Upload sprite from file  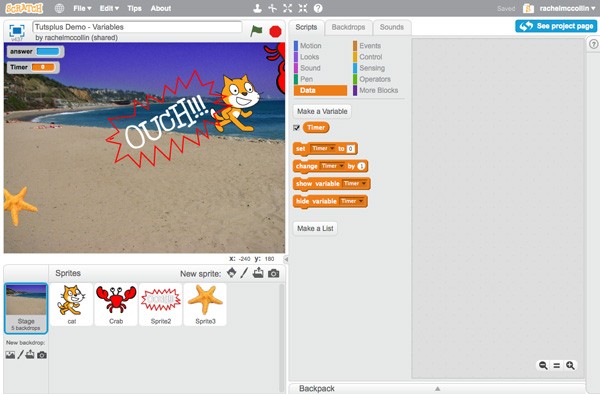point(258,273)
